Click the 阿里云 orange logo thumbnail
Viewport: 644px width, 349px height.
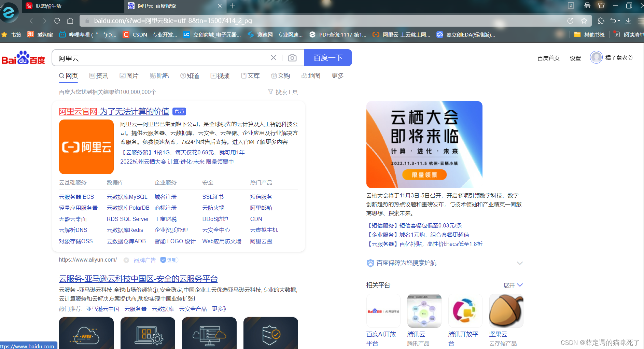[x=86, y=147]
